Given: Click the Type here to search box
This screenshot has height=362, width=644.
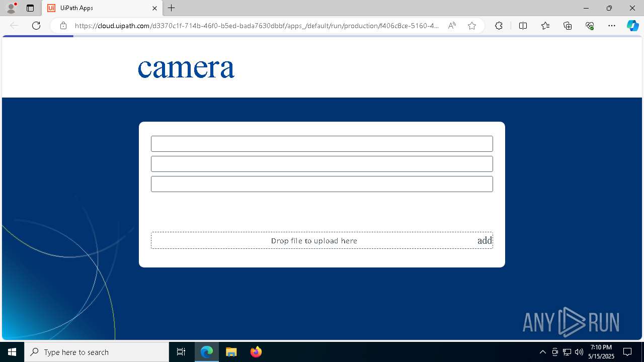Looking at the screenshot, I should 97,352.
